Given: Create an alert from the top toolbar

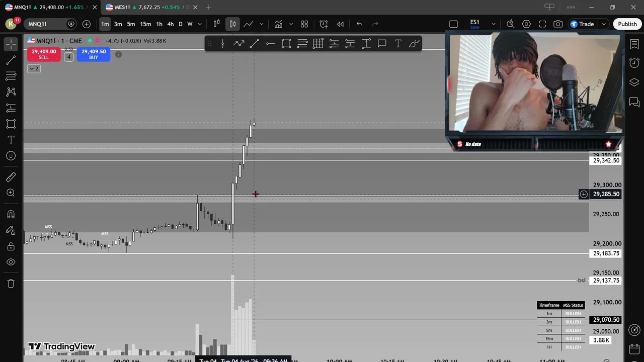Looking at the screenshot, I should click(324, 24).
